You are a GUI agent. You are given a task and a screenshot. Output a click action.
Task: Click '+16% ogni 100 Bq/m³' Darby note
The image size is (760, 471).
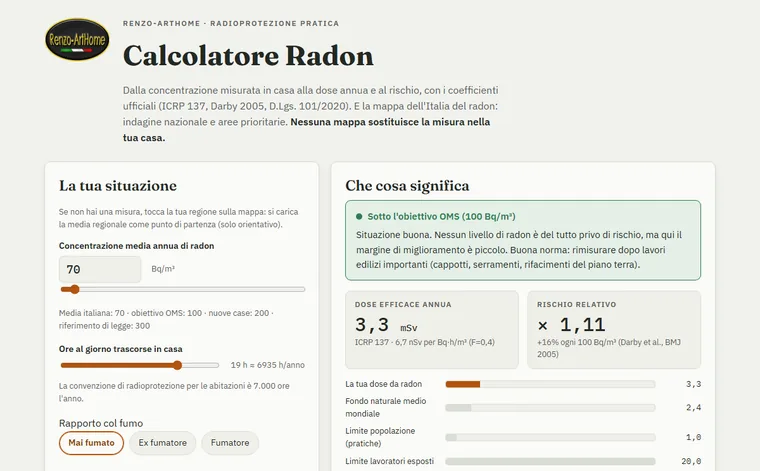609,348
